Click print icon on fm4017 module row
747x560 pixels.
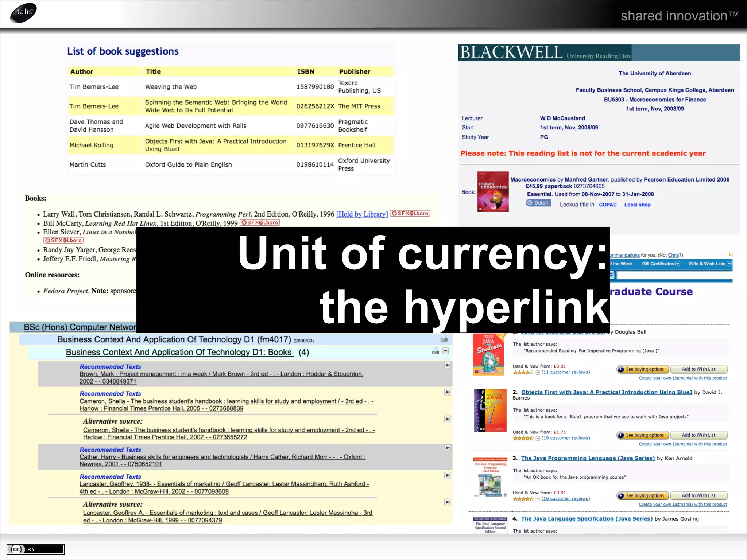444,339
